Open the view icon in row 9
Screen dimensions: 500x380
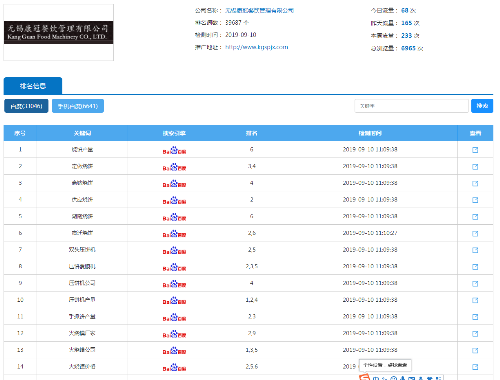475,284
